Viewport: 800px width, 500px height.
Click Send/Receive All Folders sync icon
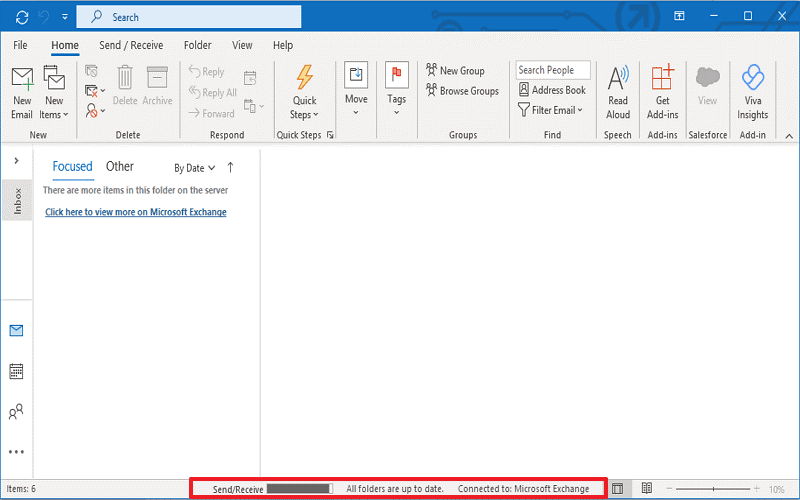click(x=22, y=17)
